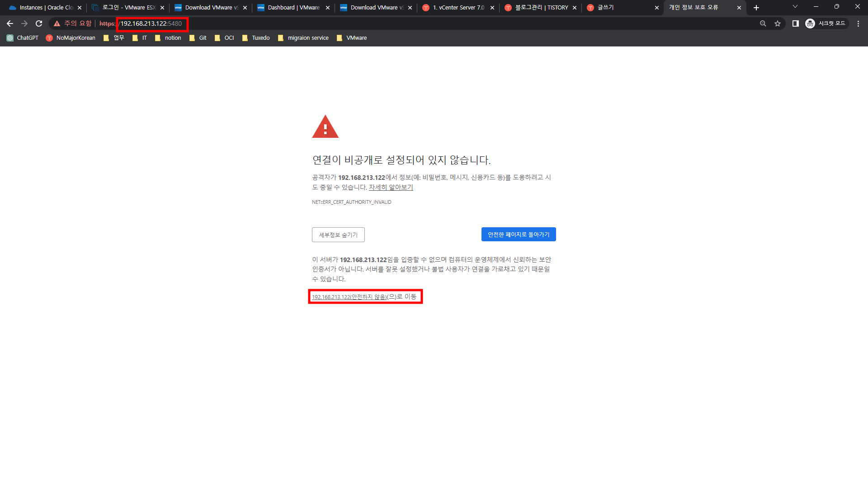Toggle the side panel icon
This screenshot has width=868, height=488.
tap(796, 23)
